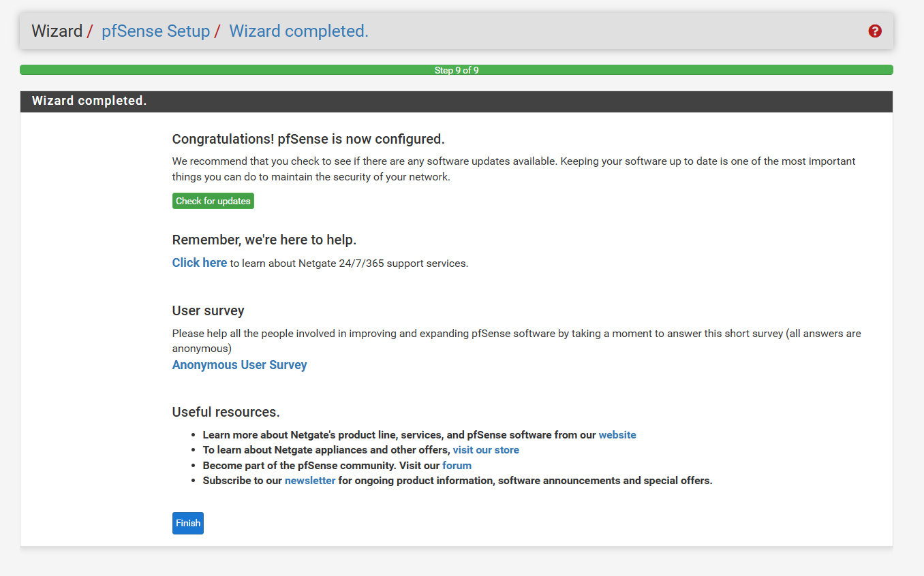This screenshot has width=924, height=576.
Task: Open the red help question mark icon
Action: point(875,31)
